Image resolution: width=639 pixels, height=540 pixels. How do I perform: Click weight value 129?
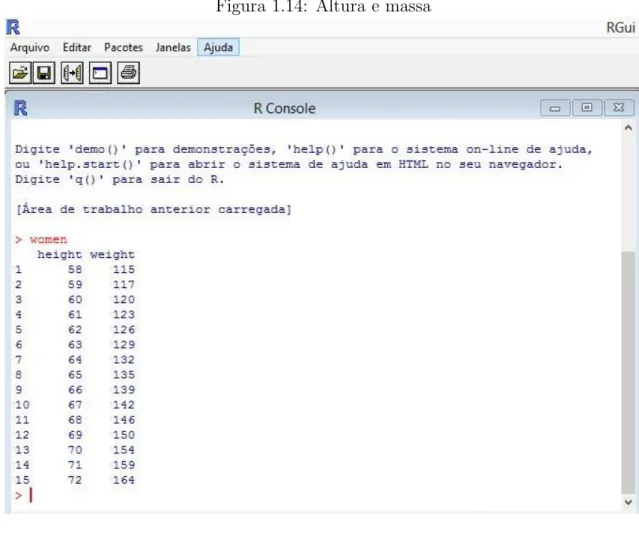click(x=124, y=345)
